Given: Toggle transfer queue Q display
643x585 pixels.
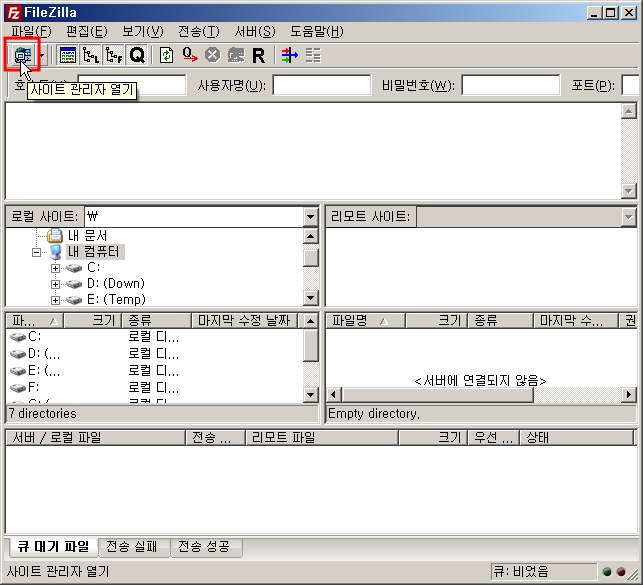Looking at the screenshot, I should click(137, 55).
